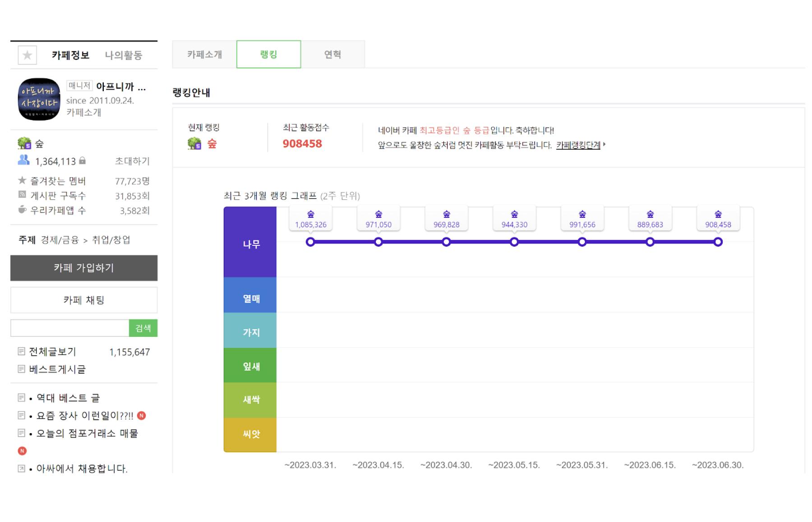Click the cafe profile thumbnail image
This screenshot has height=522, width=812.
tap(39, 99)
